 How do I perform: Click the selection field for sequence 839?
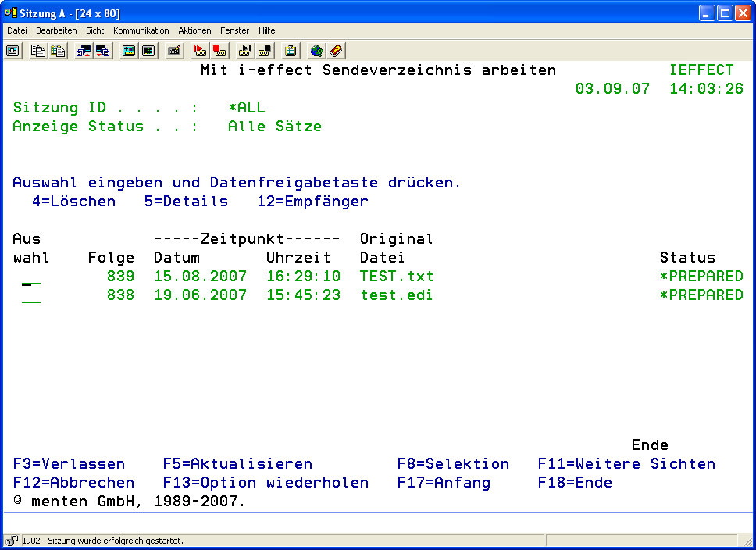(31, 277)
